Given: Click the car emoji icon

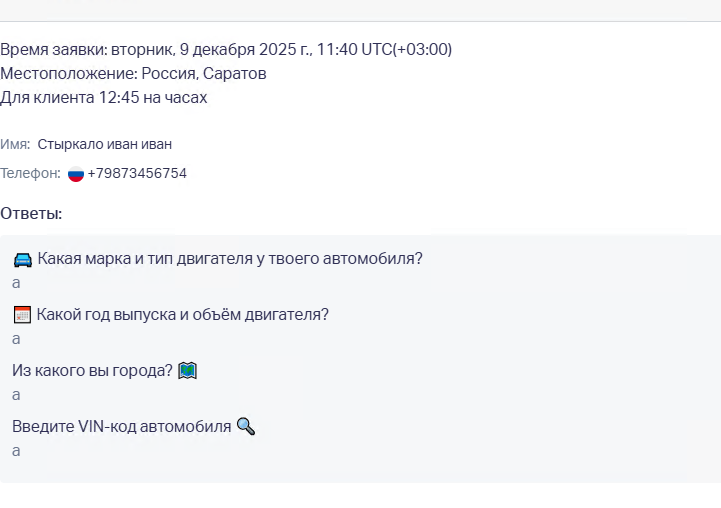Looking at the screenshot, I should [x=23, y=259].
